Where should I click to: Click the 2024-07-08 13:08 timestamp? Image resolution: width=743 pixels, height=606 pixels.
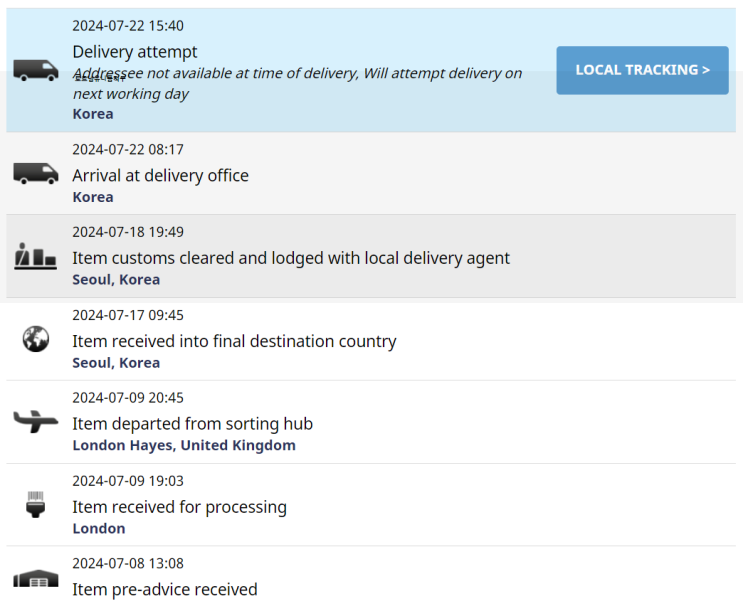pyautogui.click(x=128, y=563)
